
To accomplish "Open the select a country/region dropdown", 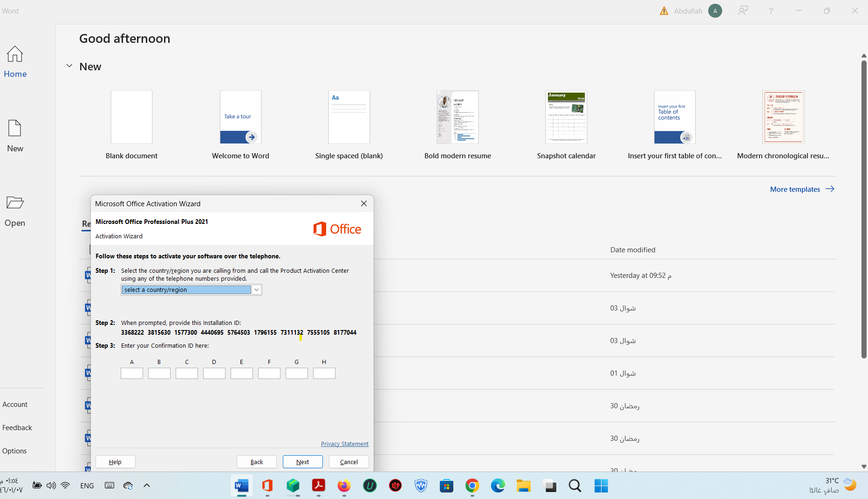I will point(191,290).
